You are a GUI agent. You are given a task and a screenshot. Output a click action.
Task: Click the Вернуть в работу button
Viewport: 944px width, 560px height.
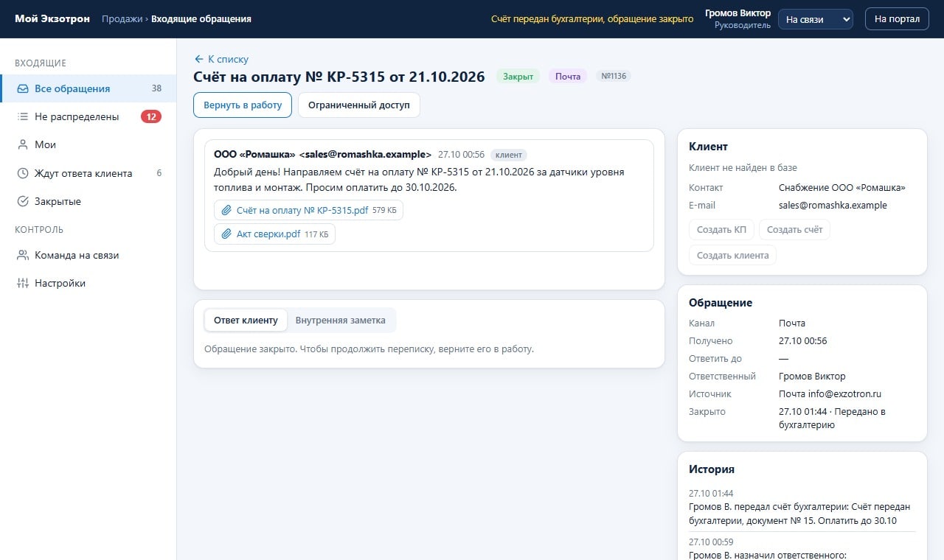[x=243, y=105]
